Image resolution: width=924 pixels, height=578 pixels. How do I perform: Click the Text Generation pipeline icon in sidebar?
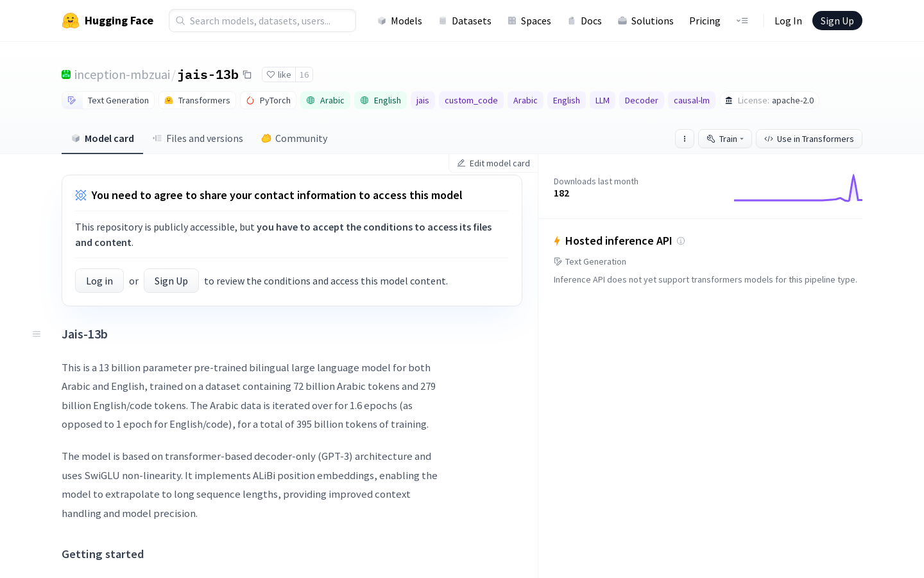coord(558,261)
